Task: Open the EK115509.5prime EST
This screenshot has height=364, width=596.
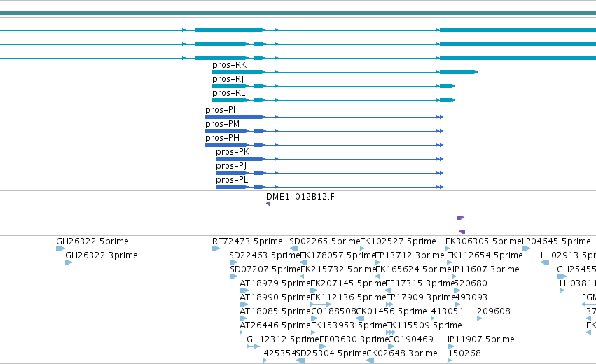Action: (x=391, y=332)
